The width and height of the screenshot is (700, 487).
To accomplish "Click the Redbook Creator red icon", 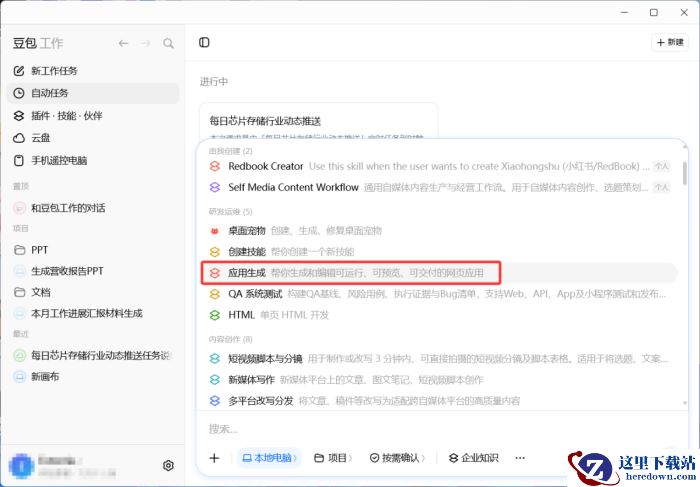I will tap(215, 166).
